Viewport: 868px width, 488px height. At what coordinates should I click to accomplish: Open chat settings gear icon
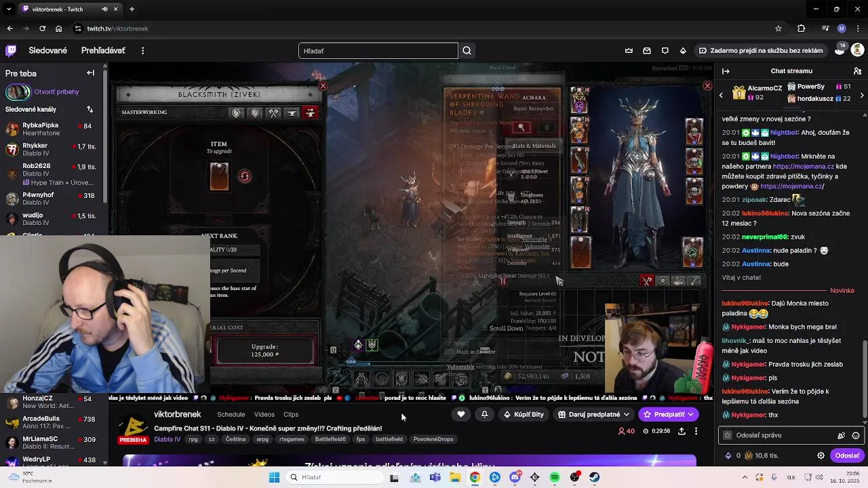pyautogui.click(x=821, y=455)
